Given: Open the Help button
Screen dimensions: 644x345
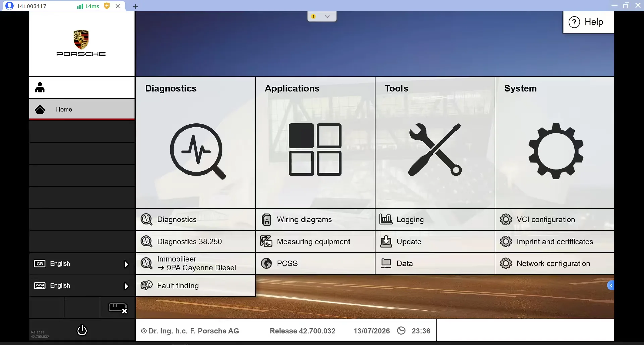Looking at the screenshot, I should coord(589,22).
